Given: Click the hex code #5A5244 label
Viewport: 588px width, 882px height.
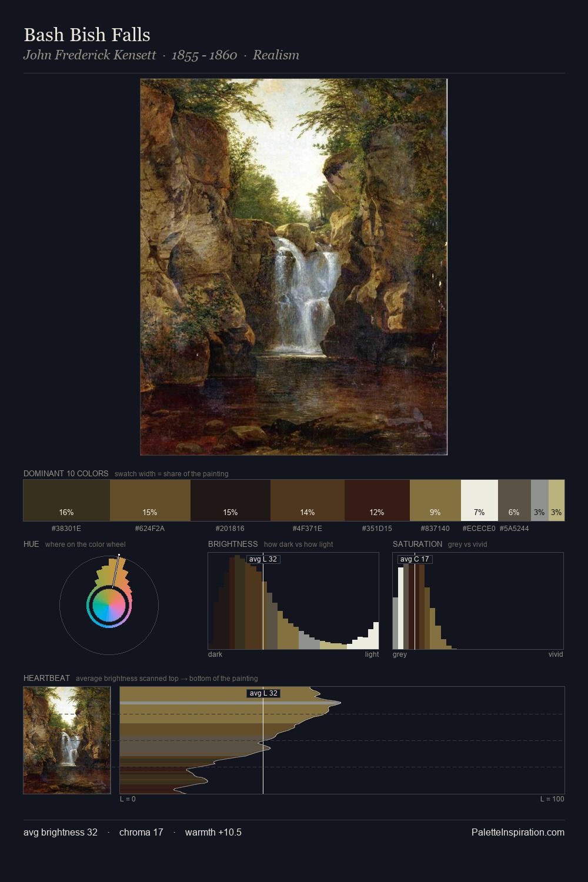Looking at the screenshot, I should (x=514, y=529).
